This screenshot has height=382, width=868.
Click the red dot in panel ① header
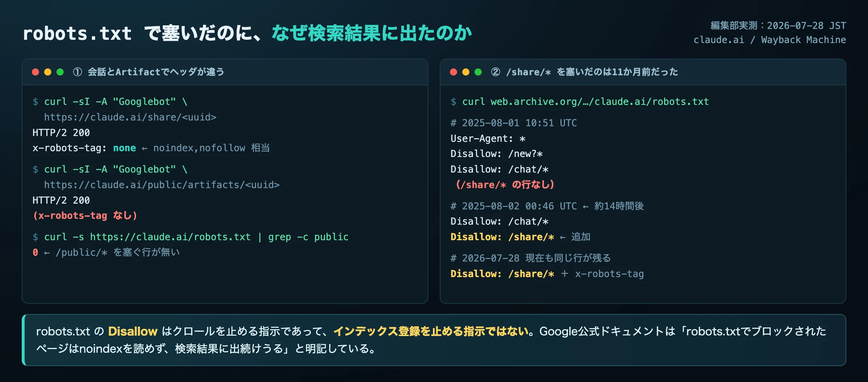pyautogui.click(x=35, y=72)
